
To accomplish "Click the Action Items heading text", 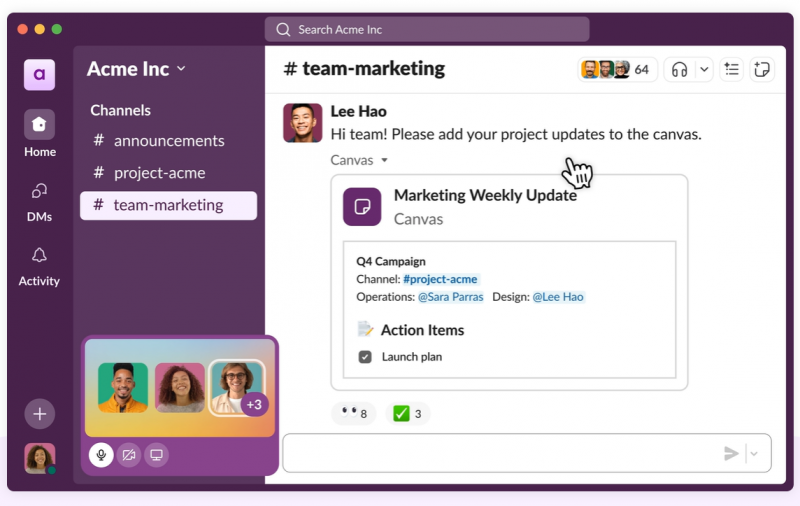I will [x=422, y=330].
